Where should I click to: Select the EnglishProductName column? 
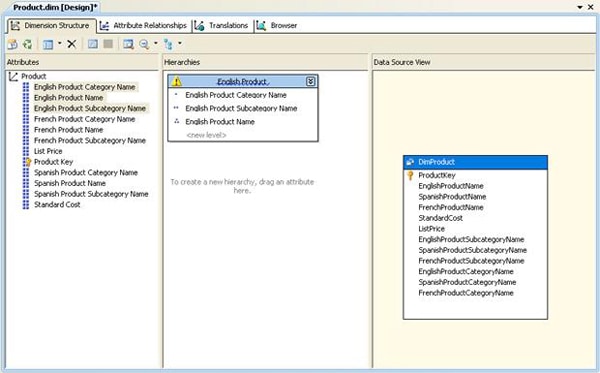pos(451,186)
